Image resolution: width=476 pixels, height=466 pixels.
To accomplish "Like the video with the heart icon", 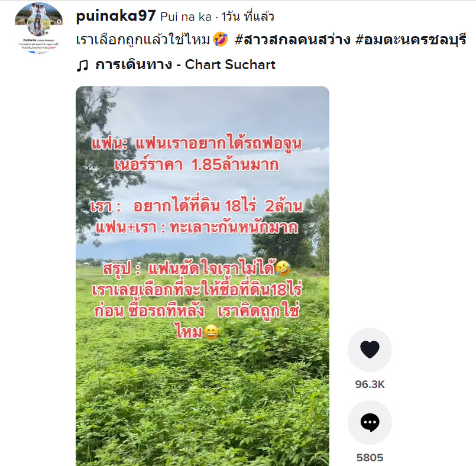I will coord(370,350).
